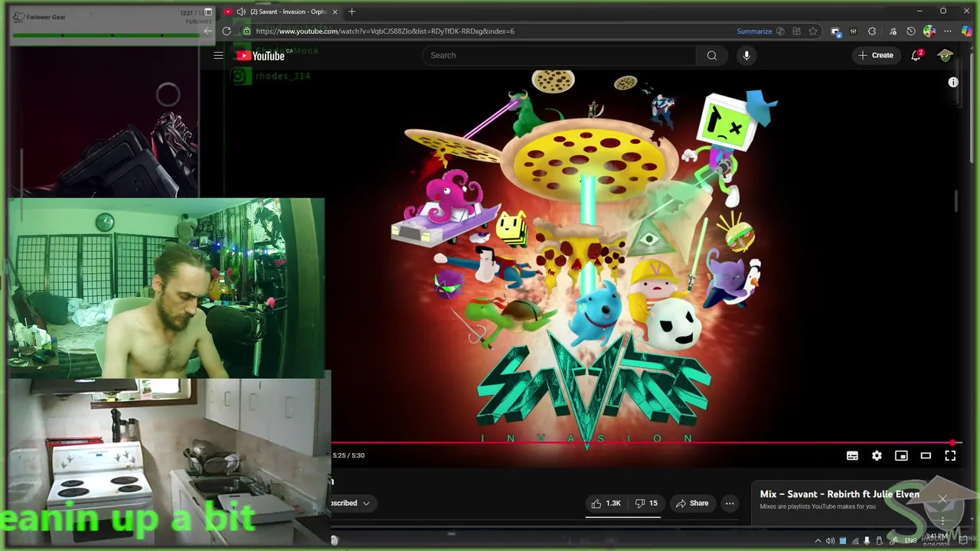Open the taskbar volume control

[x=830, y=541]
